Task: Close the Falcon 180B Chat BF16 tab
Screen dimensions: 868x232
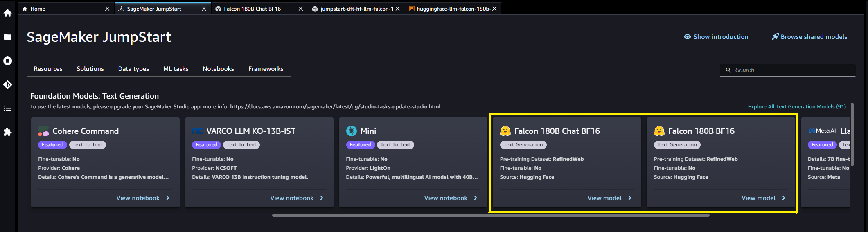Action: point(301,9)
